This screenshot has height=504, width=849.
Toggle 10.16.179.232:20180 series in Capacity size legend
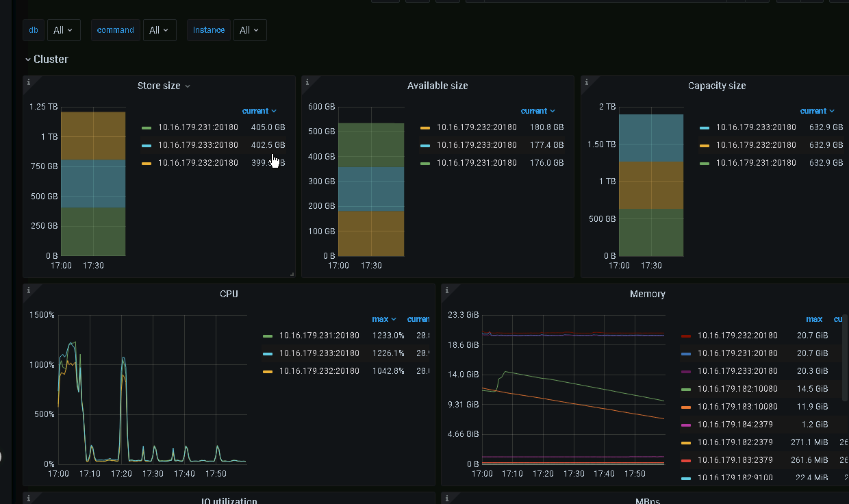pyautogui.click(x=756, y=145)
